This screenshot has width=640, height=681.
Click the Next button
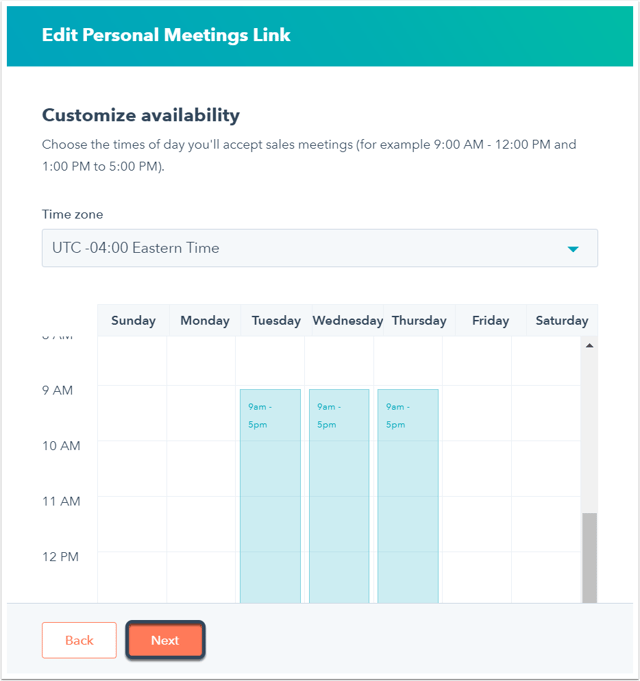point(165,640)
